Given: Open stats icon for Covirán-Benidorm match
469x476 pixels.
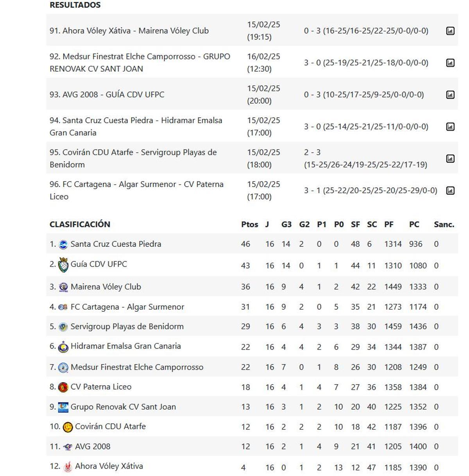Looking at the screenshot, I should pos(450,159).
